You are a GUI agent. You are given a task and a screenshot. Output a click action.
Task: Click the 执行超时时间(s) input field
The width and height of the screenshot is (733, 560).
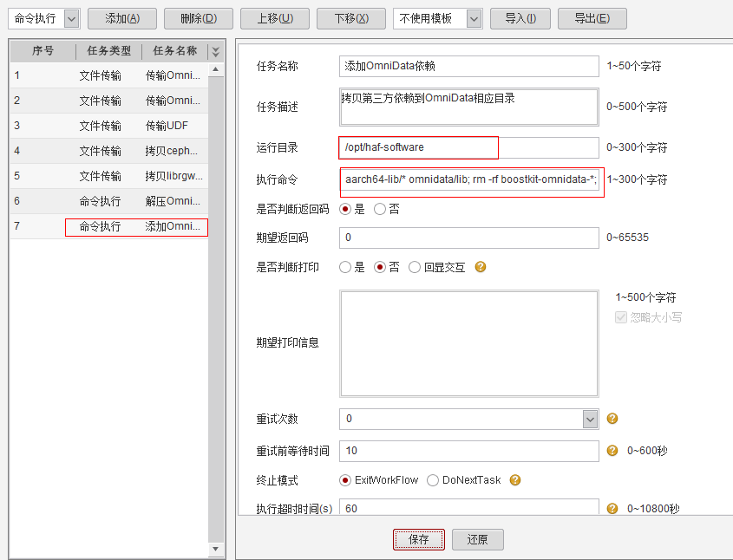click(469, 507)
